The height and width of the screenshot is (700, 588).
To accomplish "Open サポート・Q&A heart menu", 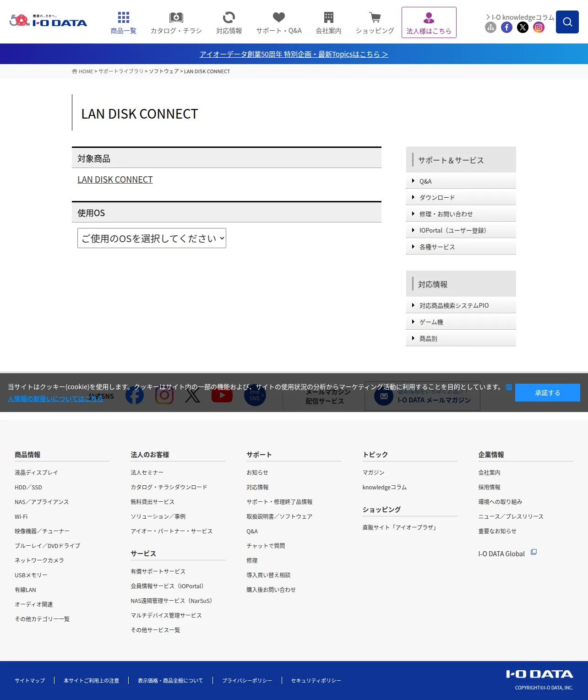I will tap(279, 23).
